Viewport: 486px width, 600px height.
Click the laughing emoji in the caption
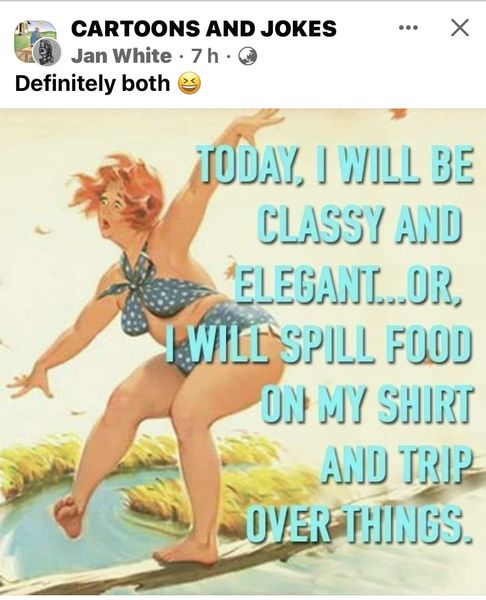[x=190, y=84]
